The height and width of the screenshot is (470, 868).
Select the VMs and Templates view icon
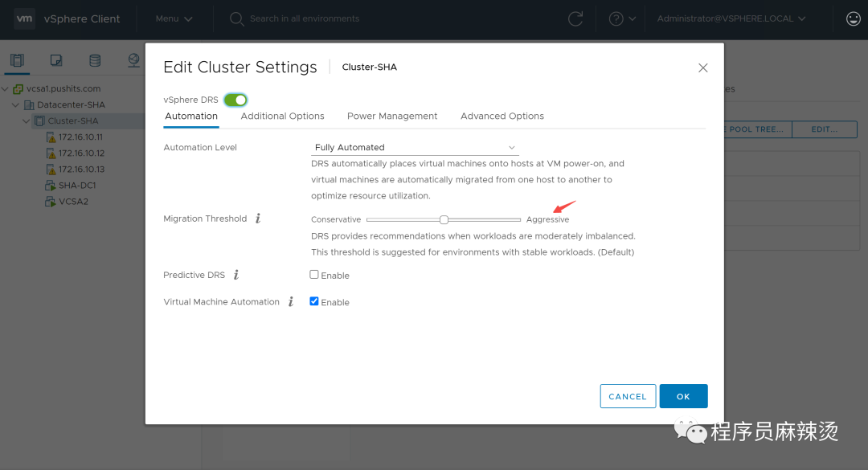[56, 59]
